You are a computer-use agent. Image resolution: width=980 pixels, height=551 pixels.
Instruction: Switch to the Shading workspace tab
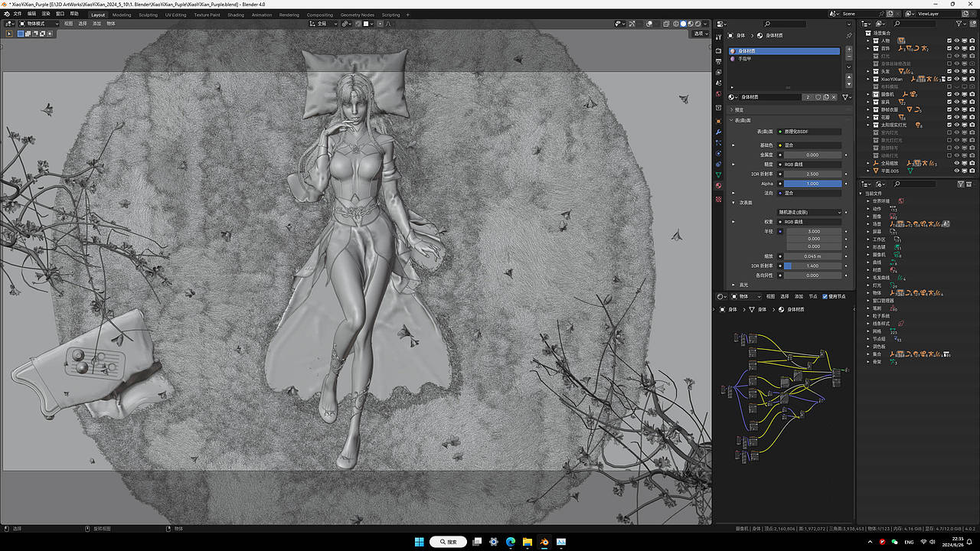236,15
